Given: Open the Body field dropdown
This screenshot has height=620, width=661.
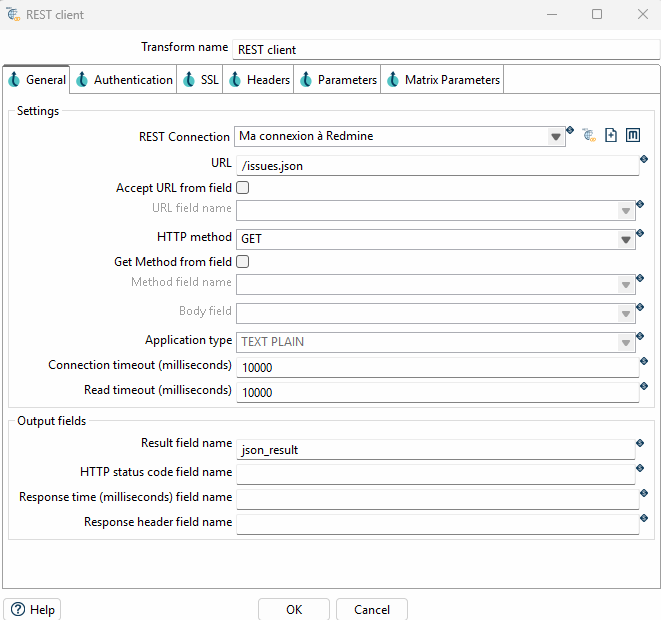Looking at the screenshot, I should (x=626, y=314).
